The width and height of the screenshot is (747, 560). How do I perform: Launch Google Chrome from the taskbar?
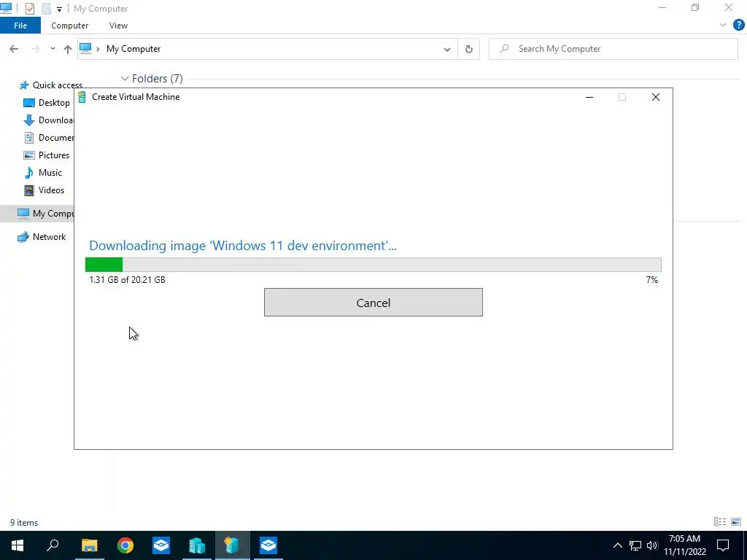click(x=125, y=545)
